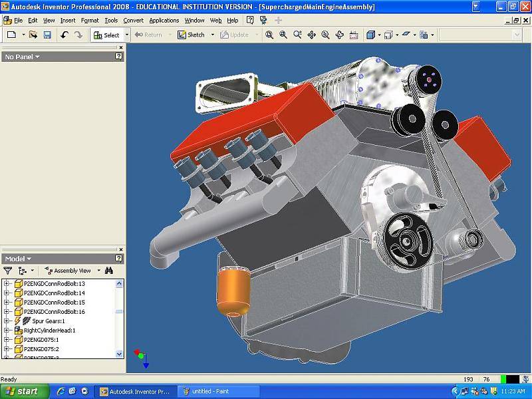Open the Model browser dropdown
The width and height of the screenshot is (532, 399).
click(18, 259)
